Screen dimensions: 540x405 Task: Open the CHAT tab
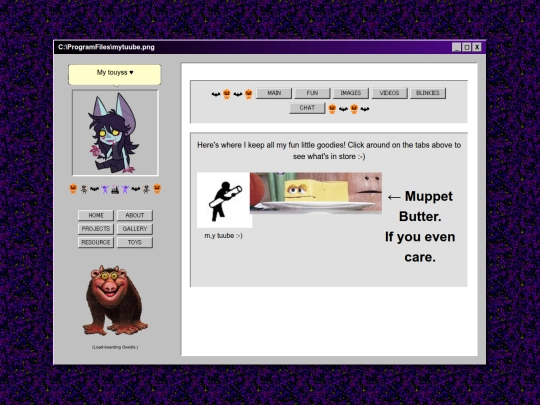(307, 108)
